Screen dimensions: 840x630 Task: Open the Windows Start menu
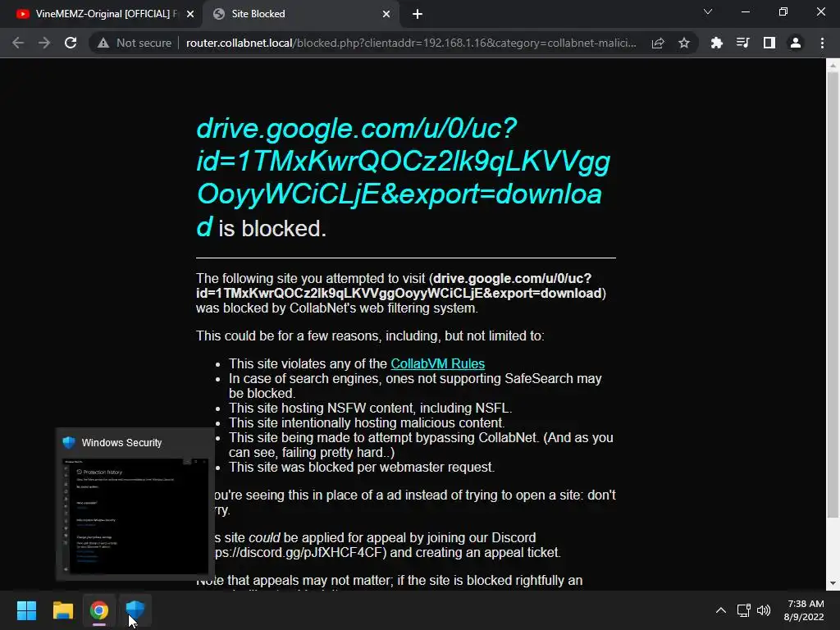pos(26,610)
